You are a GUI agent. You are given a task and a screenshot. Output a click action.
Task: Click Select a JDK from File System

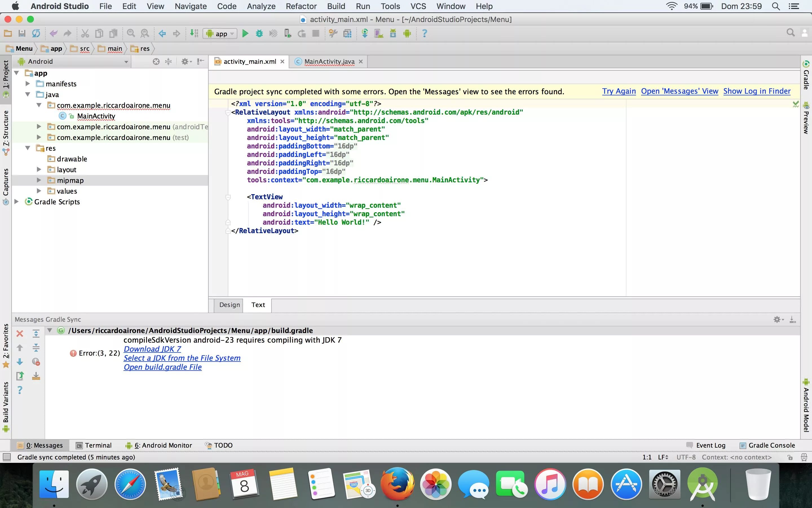pos(182,358)
